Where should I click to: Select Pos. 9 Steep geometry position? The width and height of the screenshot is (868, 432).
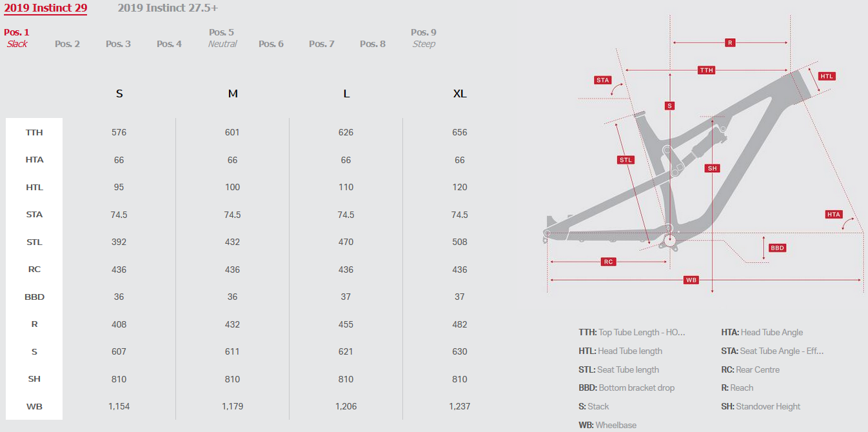[424, 38]
